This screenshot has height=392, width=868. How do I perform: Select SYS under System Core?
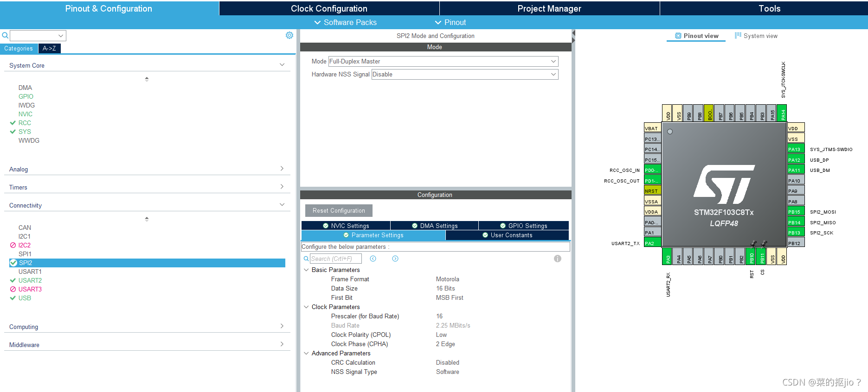pos(25,132)
